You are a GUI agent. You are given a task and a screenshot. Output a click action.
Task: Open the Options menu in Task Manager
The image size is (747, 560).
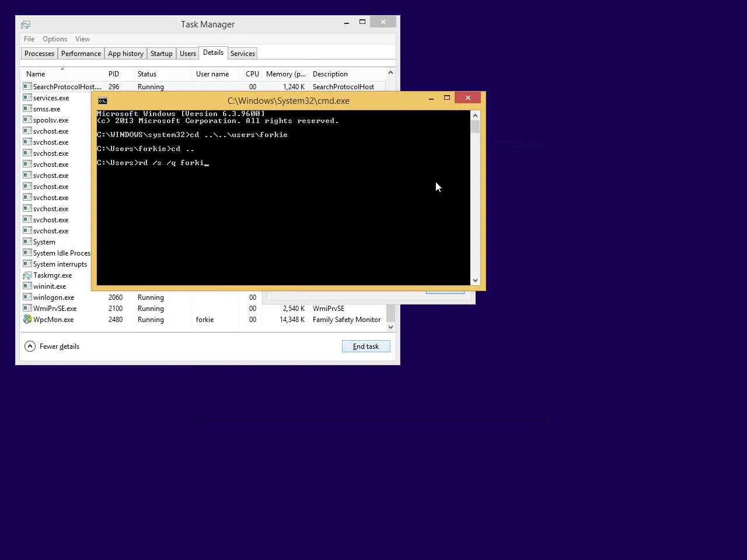[x=55, y=39]
